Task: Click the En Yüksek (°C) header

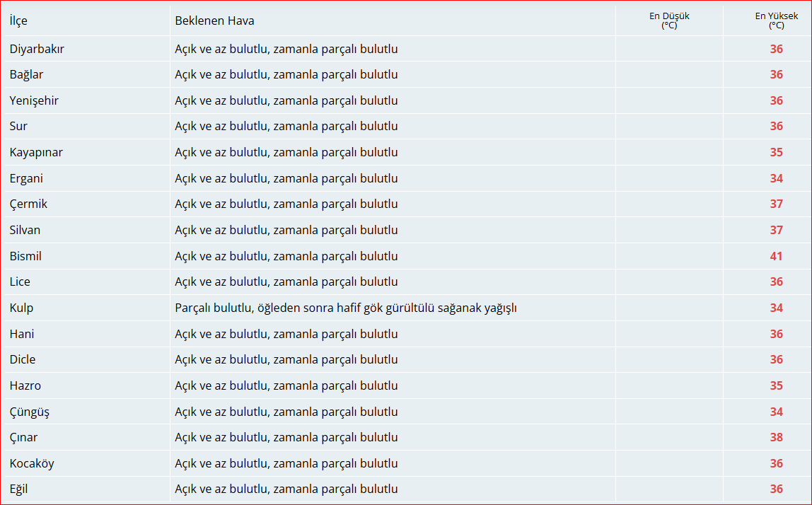Action: coord(776,21)
